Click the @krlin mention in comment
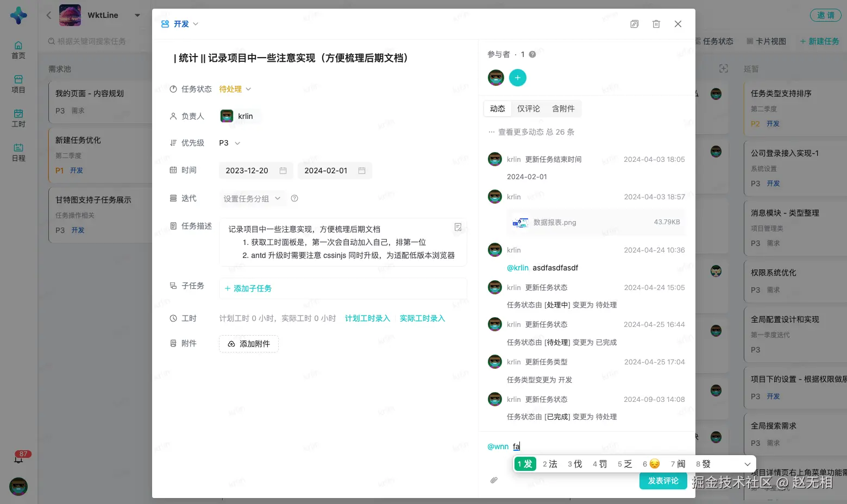 [x=518, y=268]
